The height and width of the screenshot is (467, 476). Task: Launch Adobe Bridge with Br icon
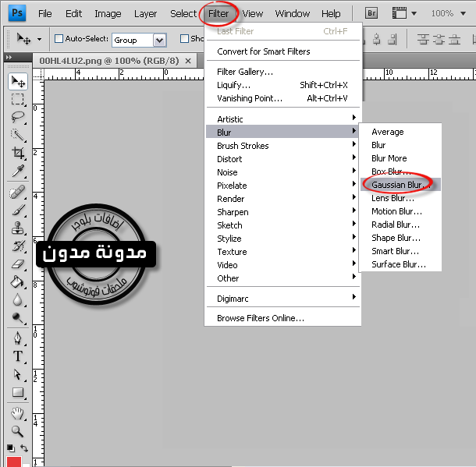(x=371, y=13)
